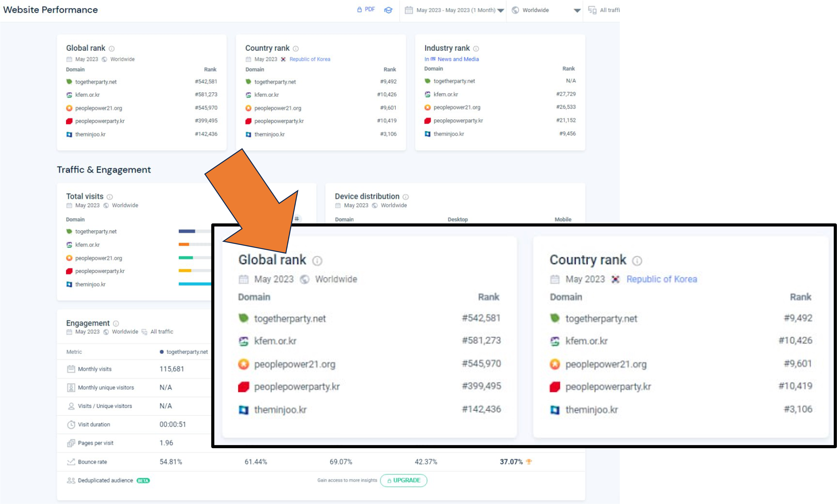Click the calendar icon in the top bar

[x=409, y=10]
